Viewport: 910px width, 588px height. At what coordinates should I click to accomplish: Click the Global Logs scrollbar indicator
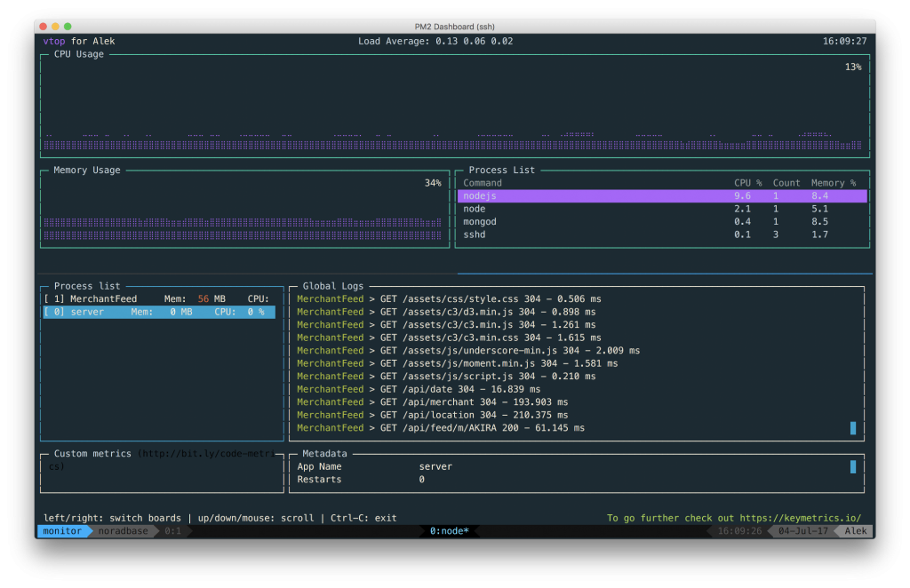[853, 428]
